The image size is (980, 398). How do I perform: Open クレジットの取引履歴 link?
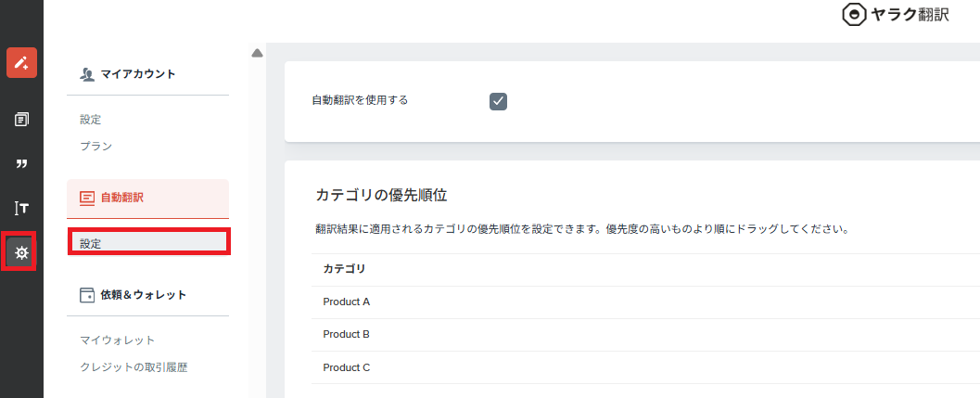134,367
